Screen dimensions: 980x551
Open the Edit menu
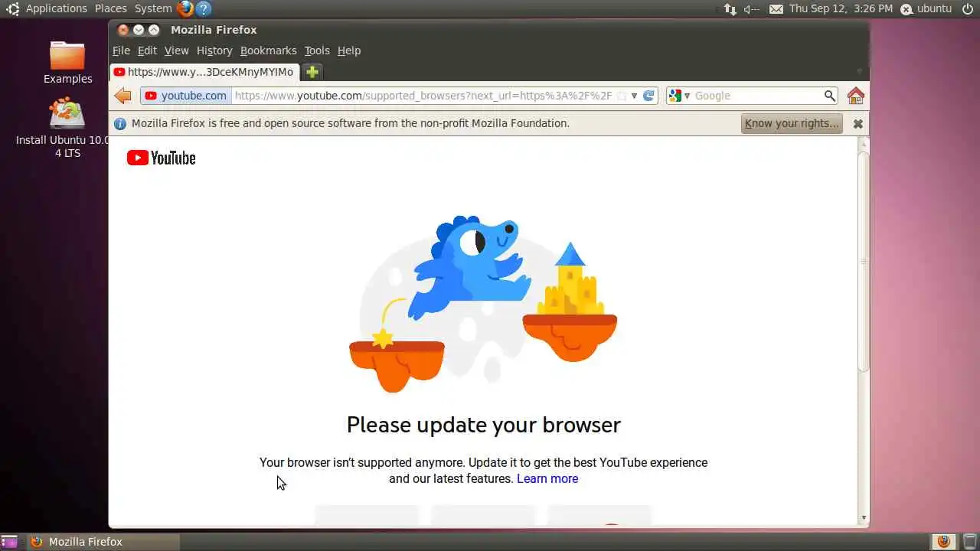tap(147, 51)
